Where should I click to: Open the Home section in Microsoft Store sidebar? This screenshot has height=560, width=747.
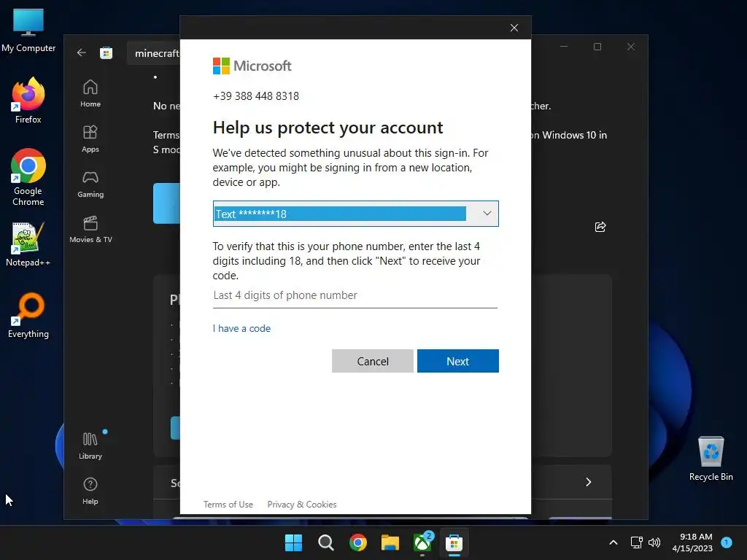(x=90, y=93)
